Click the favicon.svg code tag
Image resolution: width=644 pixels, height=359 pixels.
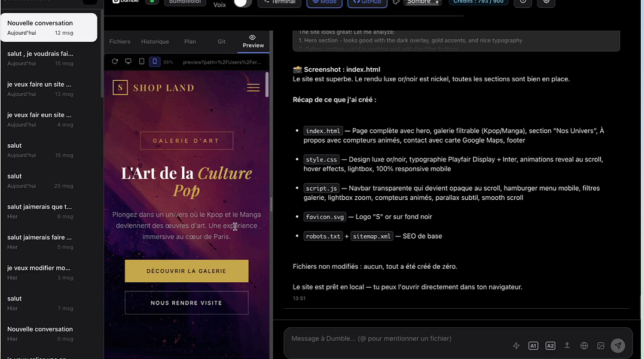click(325, 217)
